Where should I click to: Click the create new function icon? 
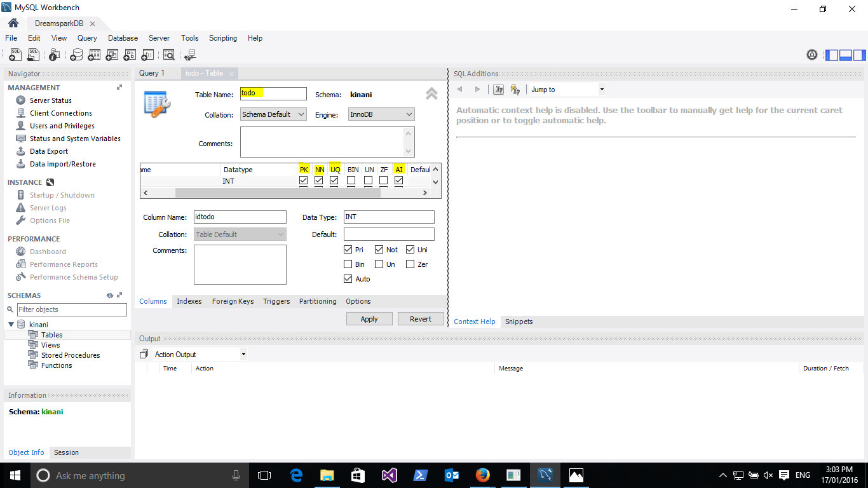point(147,55)
